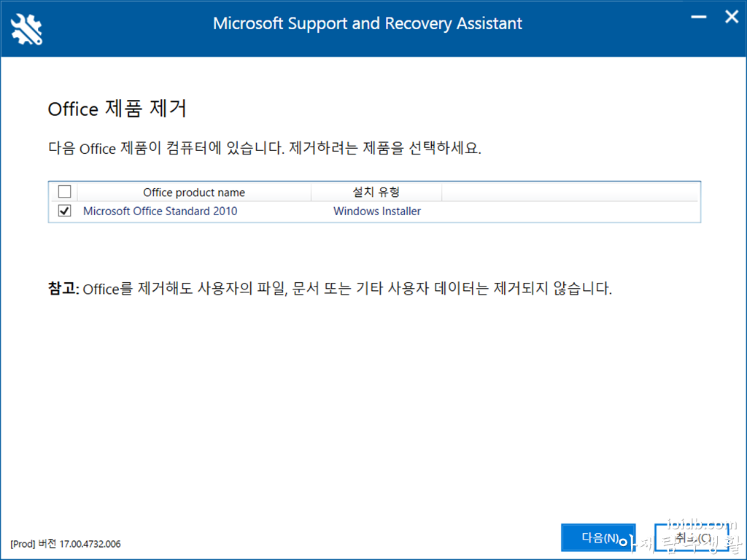Click the 설치 유형 column header
The width and height of the screenshot is (747, 560).
[x=376, y=192]
